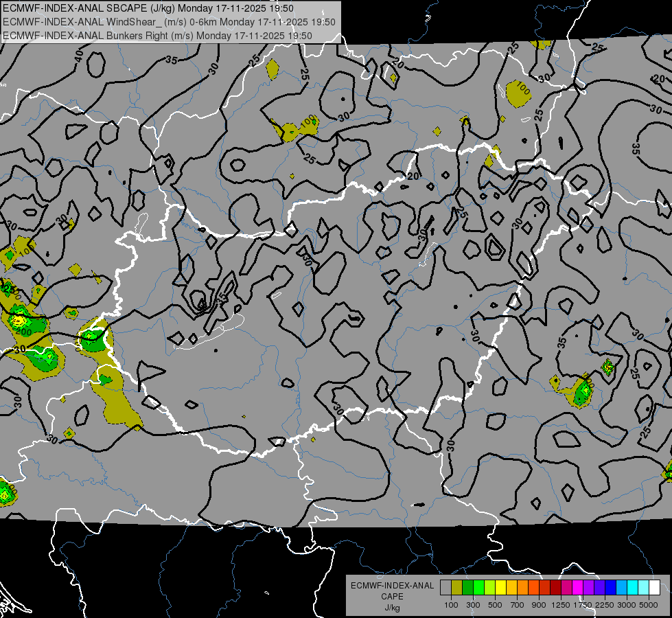Select the 700 legend value
Screen dimensions: 672x618
(518, 605)
